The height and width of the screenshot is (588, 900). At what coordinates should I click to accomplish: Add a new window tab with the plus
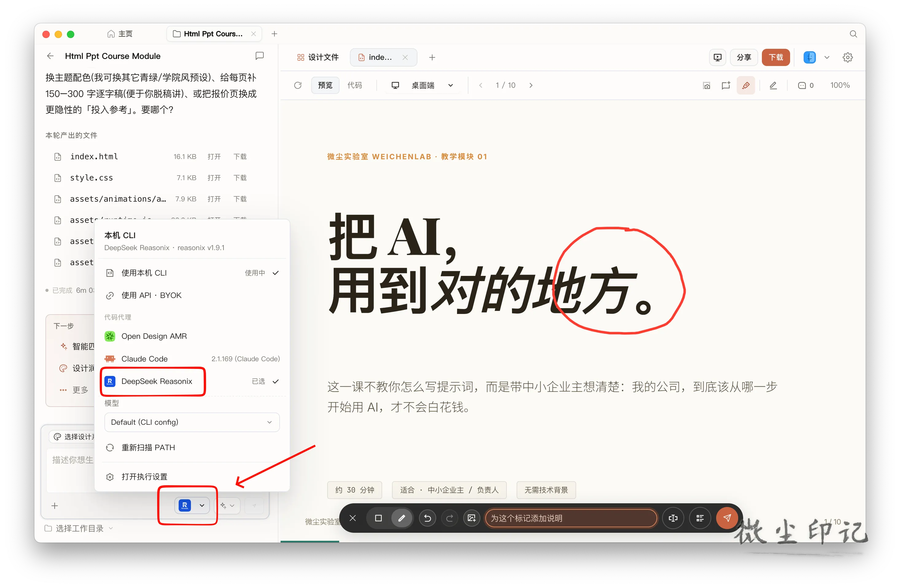[274, 34]
